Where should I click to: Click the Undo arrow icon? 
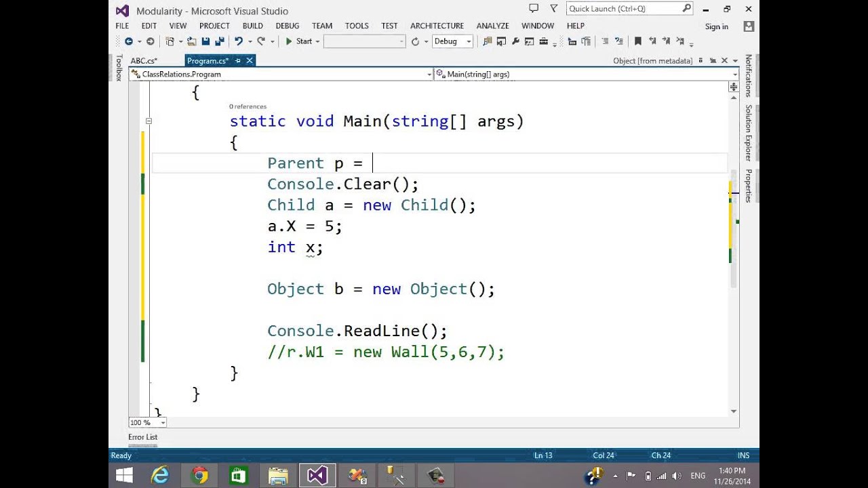coord(239,41)
